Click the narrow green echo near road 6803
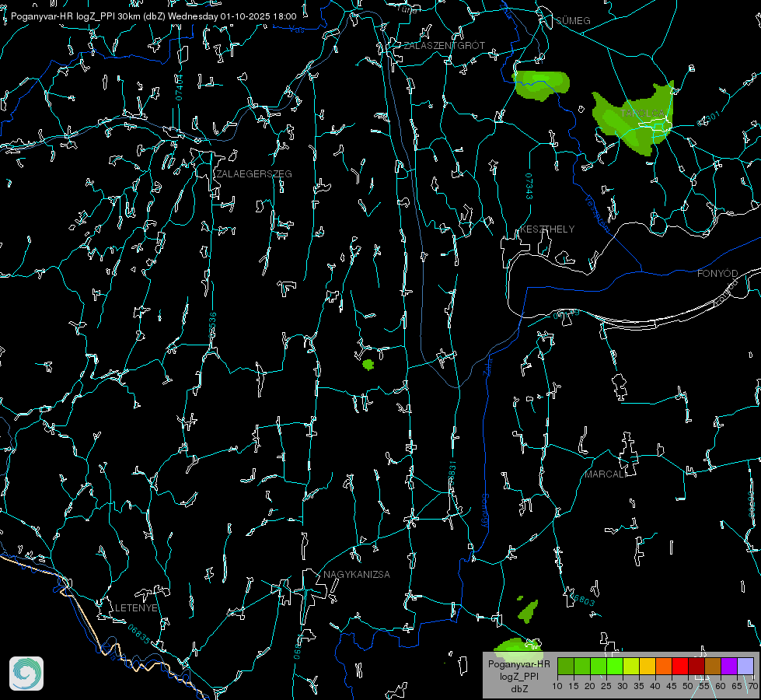The image size is (761, 700). click(528, 611)
